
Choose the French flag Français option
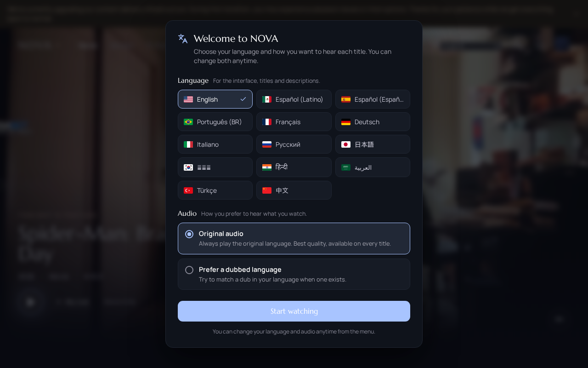point(294,121)
